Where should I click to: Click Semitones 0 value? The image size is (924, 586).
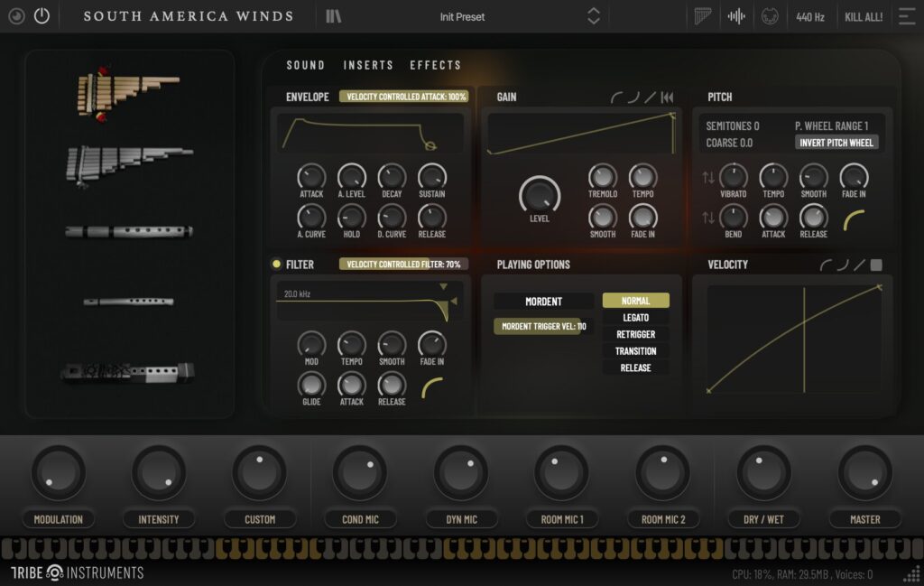(733, 126)
